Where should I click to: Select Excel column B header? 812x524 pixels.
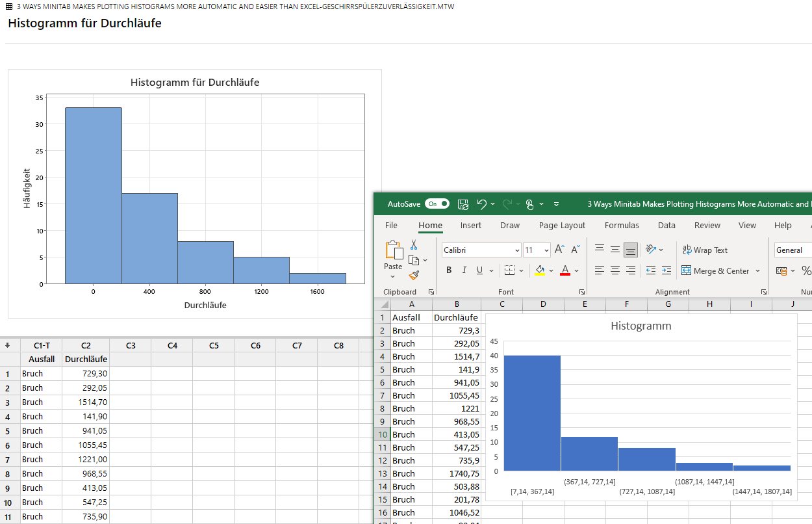click(457, 304)
